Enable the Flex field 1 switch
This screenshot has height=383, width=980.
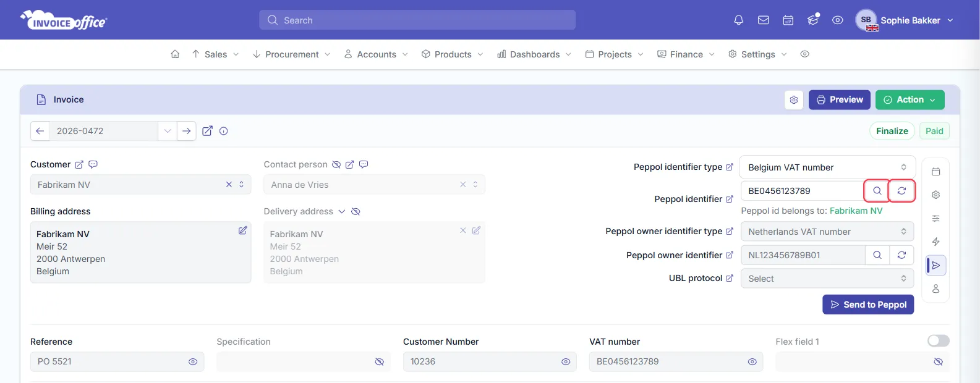pos(939,341)
